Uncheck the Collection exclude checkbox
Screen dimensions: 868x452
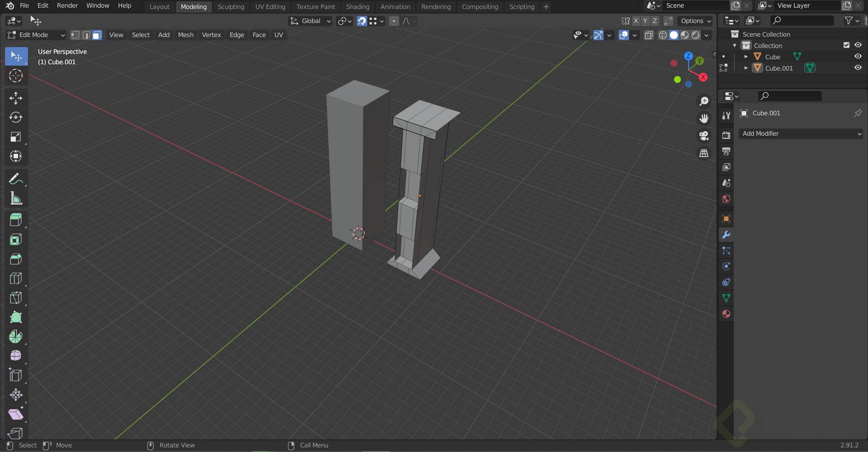[846, 45]
